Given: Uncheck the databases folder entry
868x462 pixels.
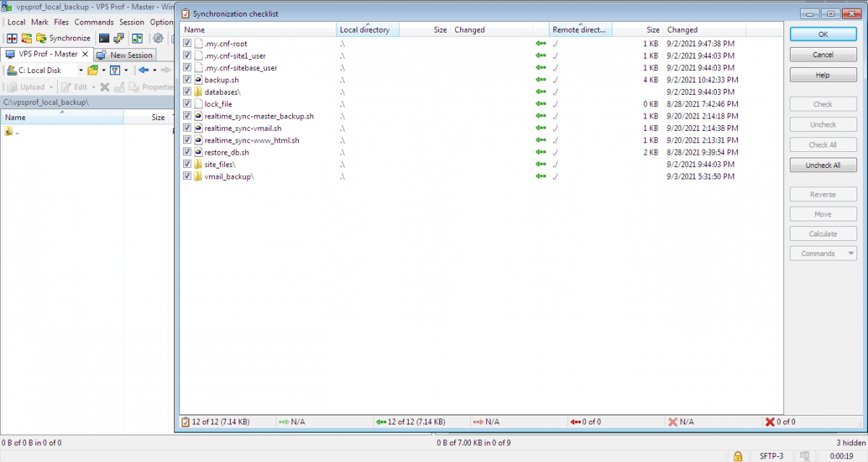Looking at the screenshot, I should tap(186, 92).
